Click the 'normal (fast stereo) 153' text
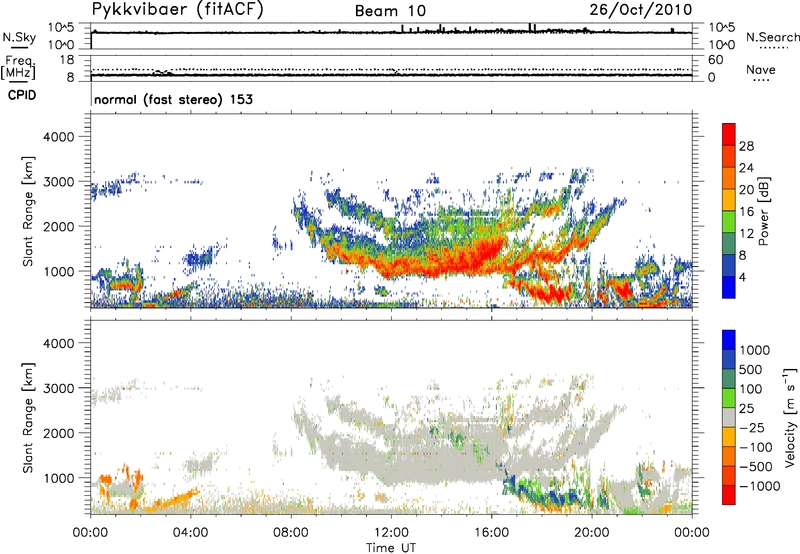The image size is (800, 554). 173,99
